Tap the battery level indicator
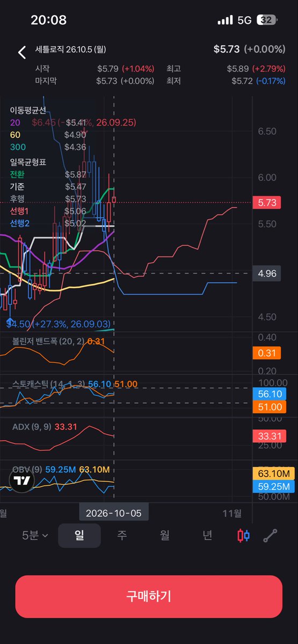 (267, 20)
